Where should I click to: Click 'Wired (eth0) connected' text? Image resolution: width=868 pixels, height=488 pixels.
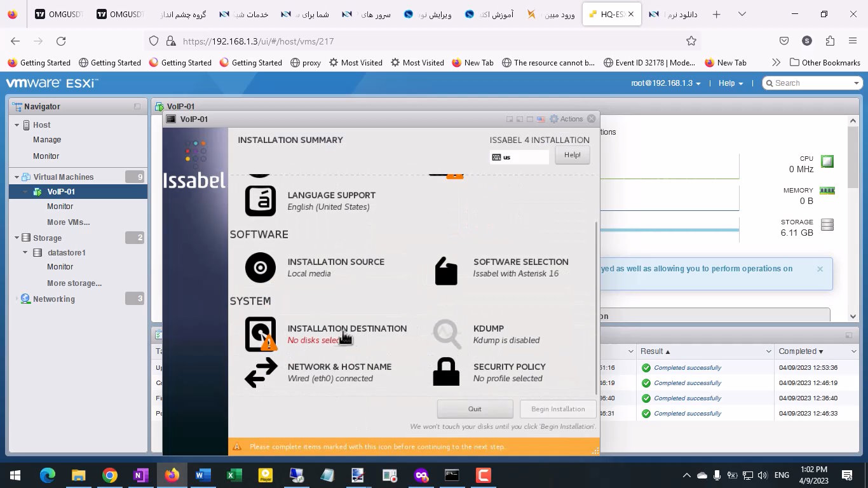click(x=330, y=379)
